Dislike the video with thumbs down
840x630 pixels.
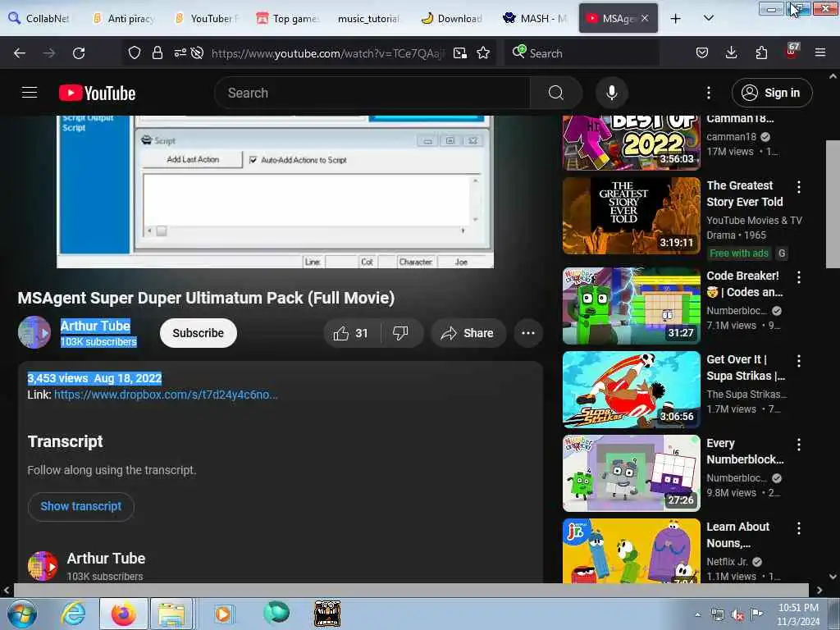tap(400, 333)
